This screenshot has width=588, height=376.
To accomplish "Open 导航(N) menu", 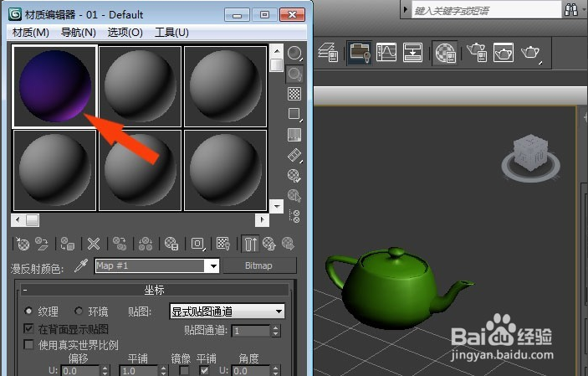I will [x=79, y=33].
